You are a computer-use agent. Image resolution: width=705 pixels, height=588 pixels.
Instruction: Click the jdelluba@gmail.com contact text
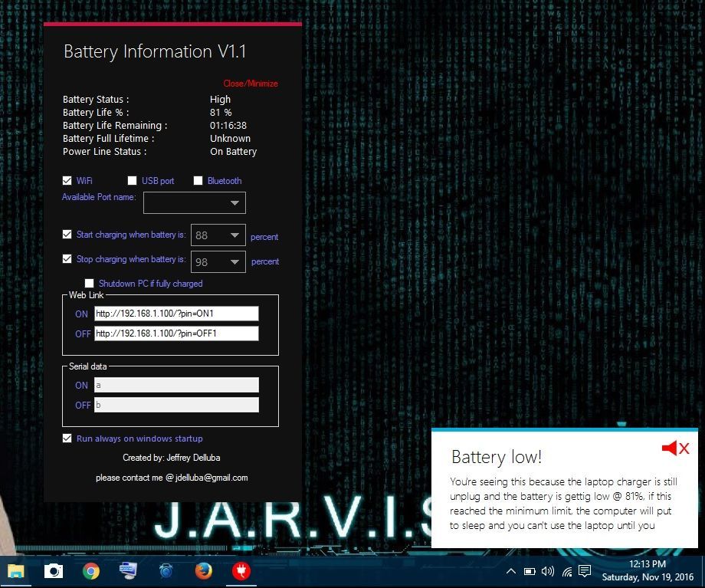tap(211, 478)
